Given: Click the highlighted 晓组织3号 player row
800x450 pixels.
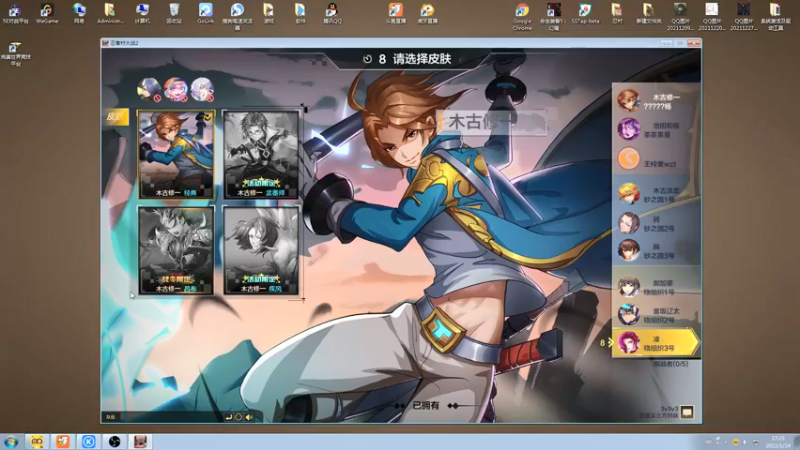Looking at the screenshot, I should pos(656,343).
